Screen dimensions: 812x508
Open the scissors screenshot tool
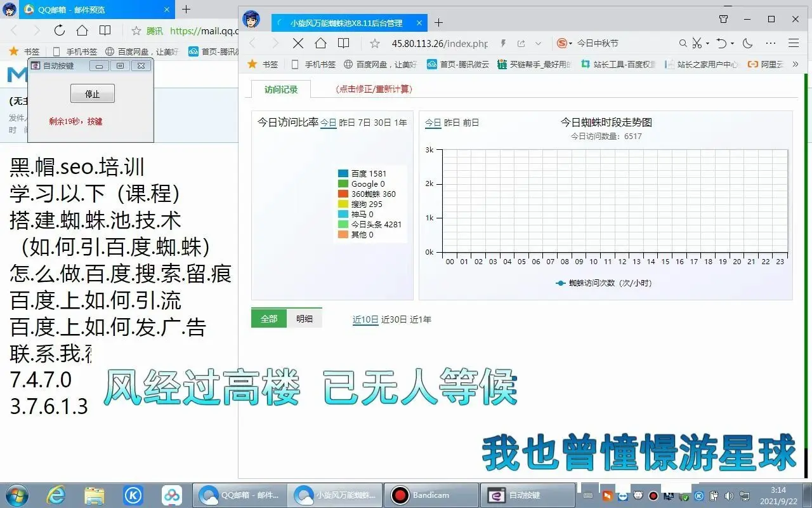click(697, 43)
